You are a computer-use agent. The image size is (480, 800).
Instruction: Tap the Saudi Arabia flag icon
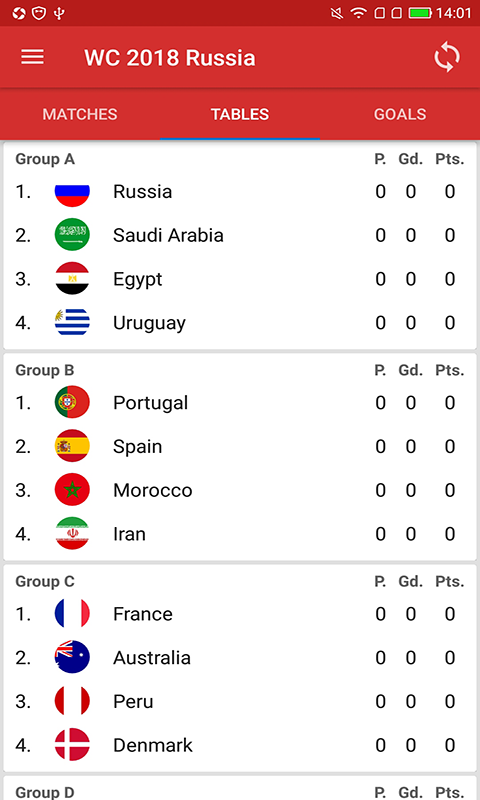coord(72,235)
